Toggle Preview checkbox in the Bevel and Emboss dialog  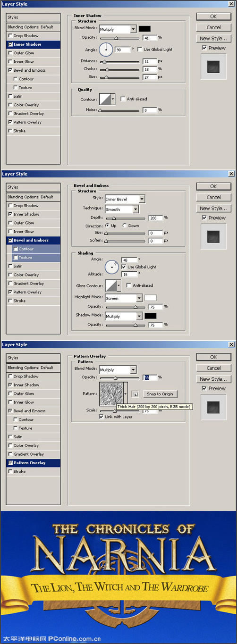coord(204,217)
